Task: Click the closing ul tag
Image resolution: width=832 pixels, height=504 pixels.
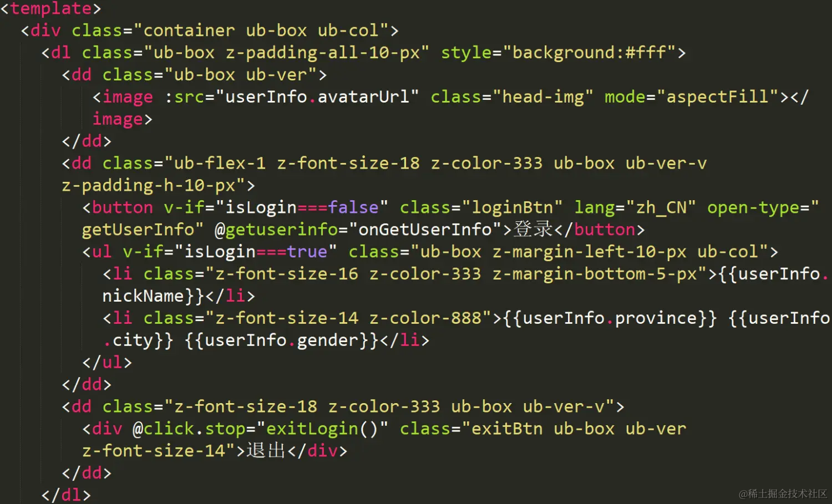Action: pos(107,362)
